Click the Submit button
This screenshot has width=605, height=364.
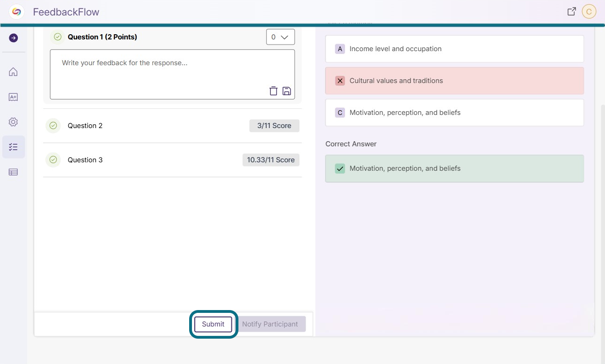pos(213,324)
